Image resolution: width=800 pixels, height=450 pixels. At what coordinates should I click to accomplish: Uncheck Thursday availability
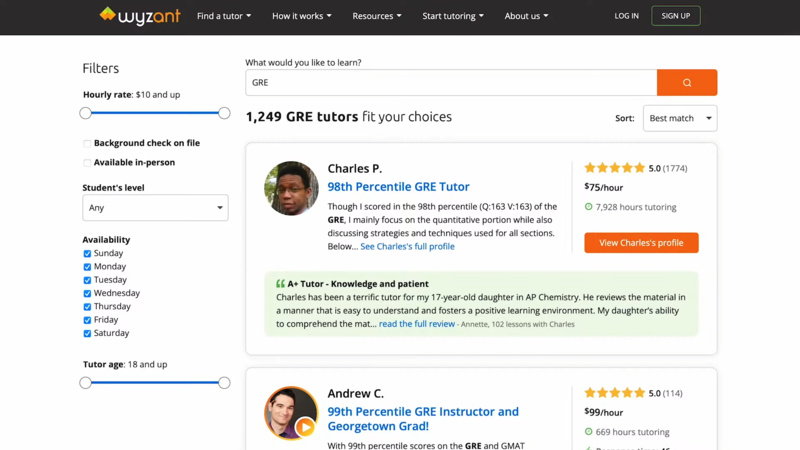pos(87,307)
